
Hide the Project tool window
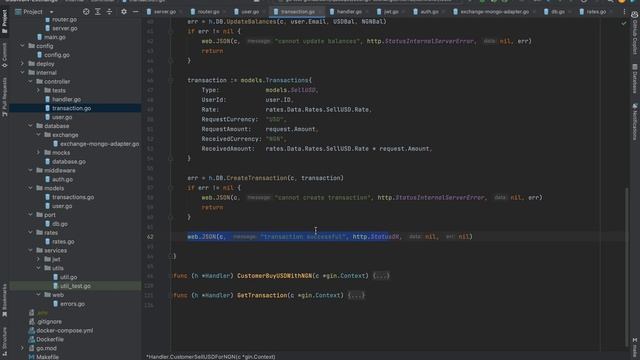coord(136,12)
